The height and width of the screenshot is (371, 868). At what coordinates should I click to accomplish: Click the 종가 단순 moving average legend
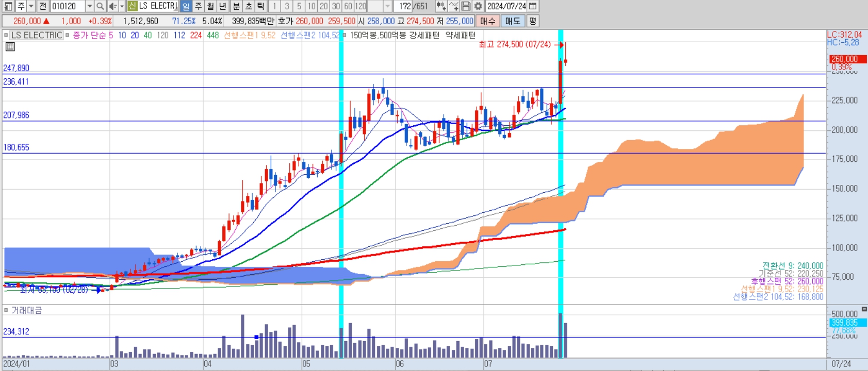pos(89,35)
